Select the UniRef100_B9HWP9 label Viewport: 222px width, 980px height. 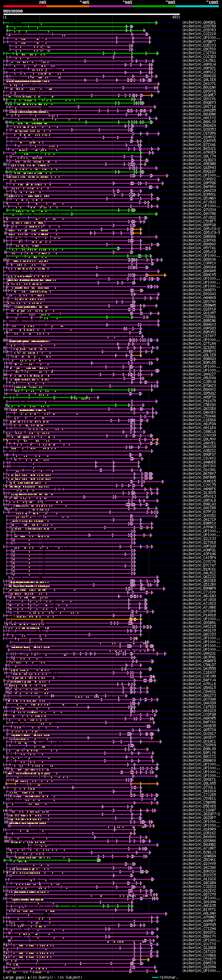(x=199, y=588)
